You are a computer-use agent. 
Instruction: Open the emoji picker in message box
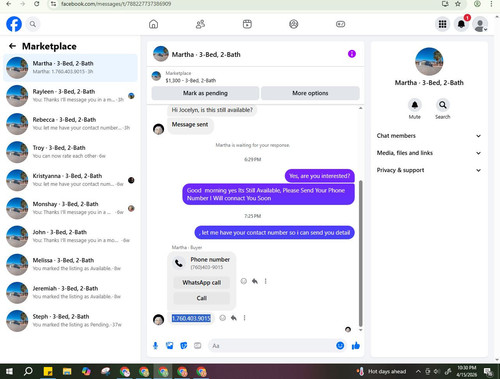340,346
